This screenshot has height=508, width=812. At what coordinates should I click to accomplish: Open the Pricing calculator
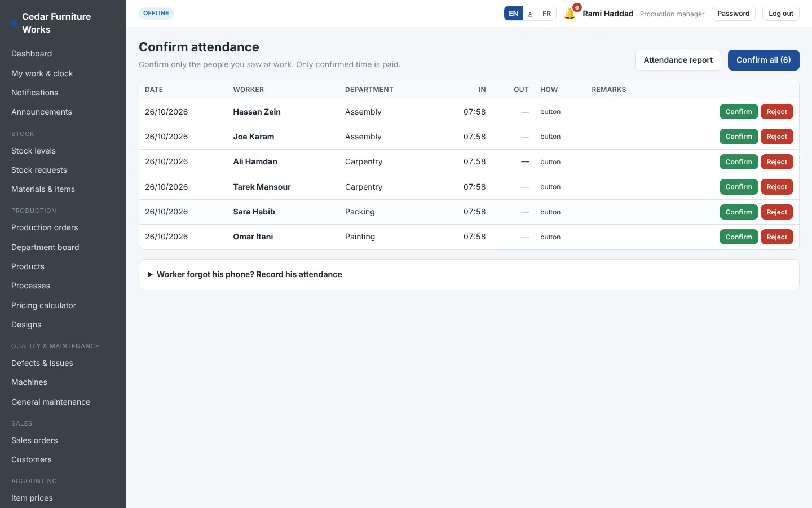click(63, 305)
